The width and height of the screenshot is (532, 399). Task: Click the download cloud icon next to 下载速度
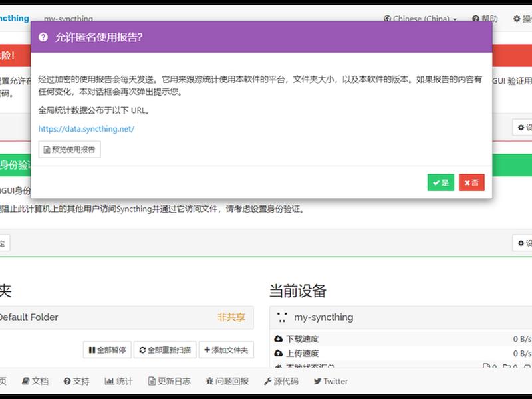[278, 338]
